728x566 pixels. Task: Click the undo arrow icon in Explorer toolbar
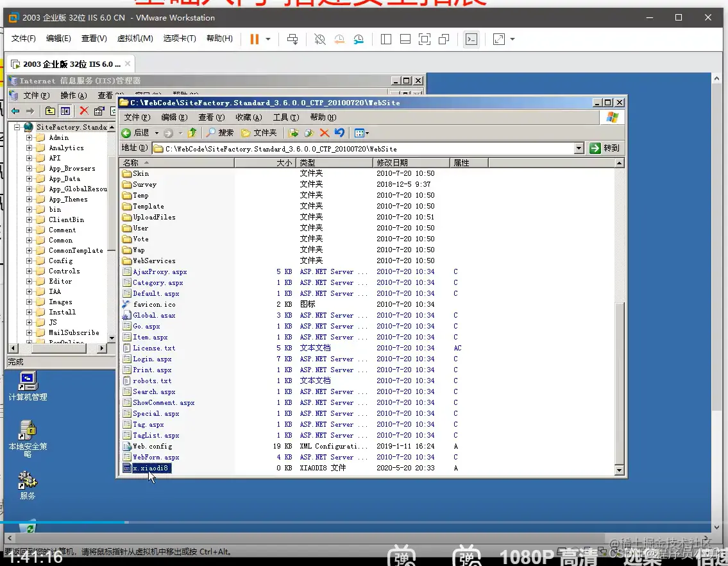[339, 133]
